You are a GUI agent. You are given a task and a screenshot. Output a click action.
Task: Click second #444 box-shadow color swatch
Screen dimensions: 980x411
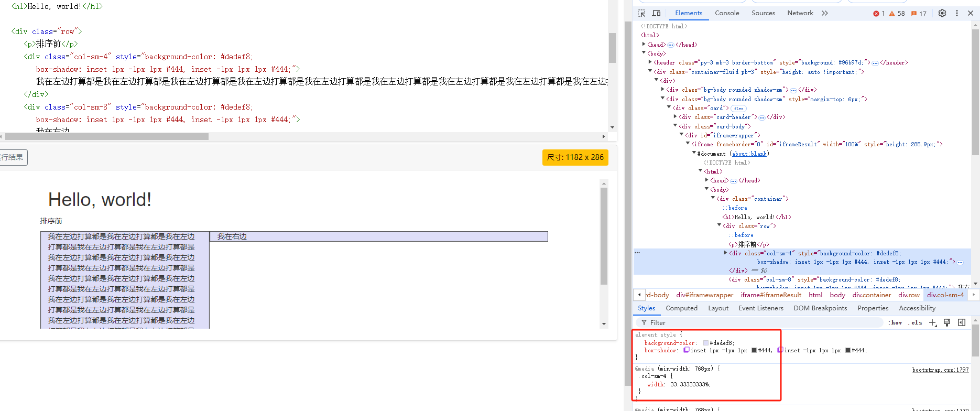pos(847,350)
